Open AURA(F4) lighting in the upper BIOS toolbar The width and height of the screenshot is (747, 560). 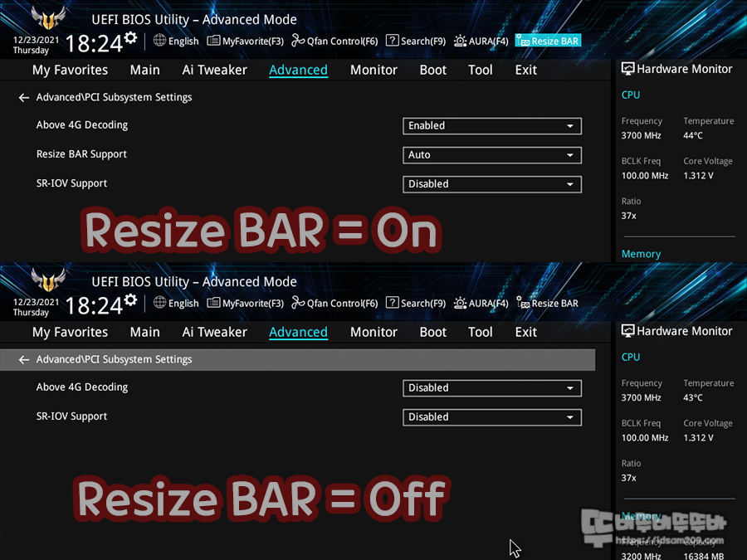(x=481, y=41)
